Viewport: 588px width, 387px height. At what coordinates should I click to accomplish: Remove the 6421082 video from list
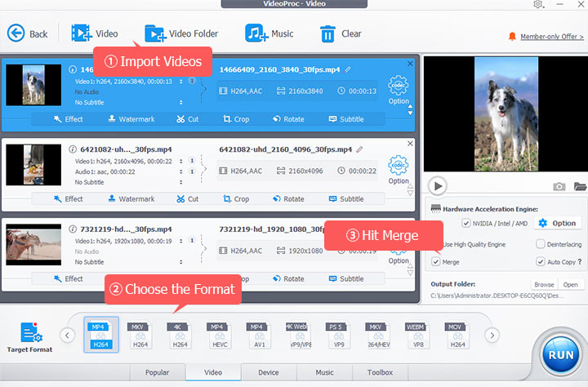point(410,144)
